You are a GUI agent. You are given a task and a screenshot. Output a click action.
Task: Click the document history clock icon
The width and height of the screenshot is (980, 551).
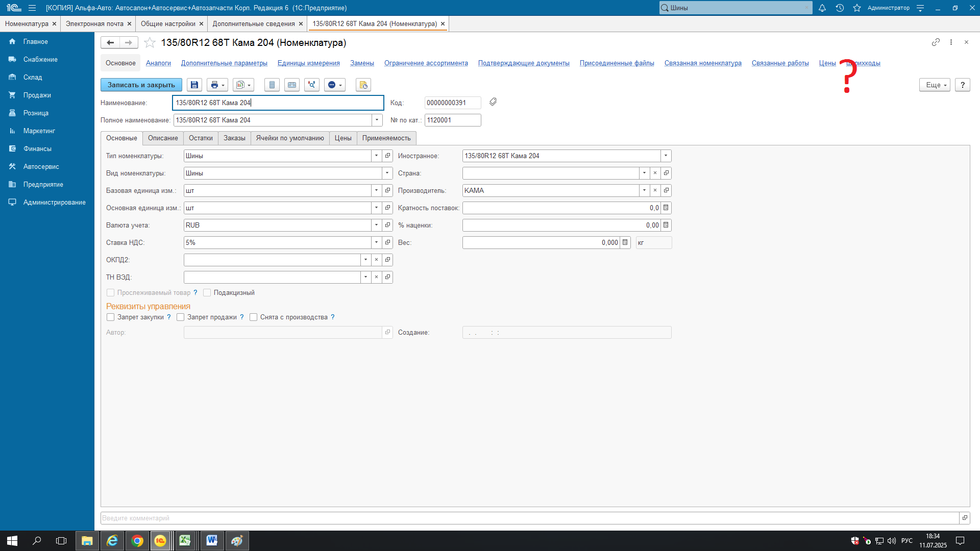(x=363, y=85)
